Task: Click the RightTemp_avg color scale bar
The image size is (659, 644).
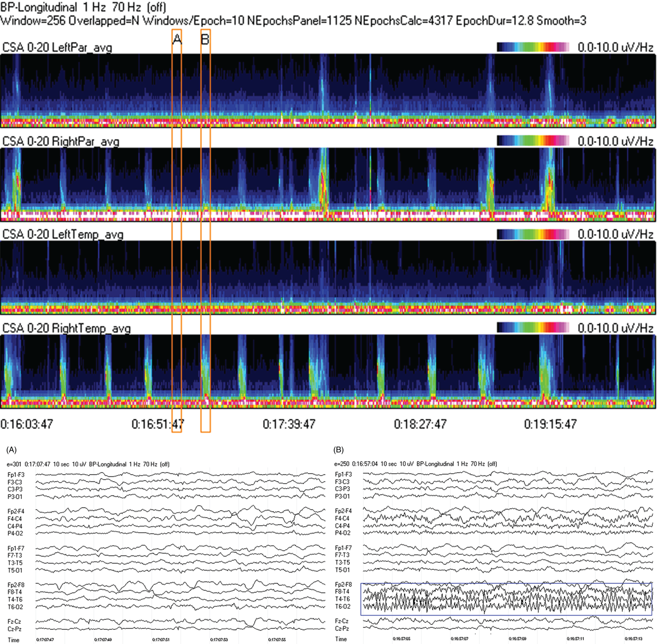Action: click(x=533, y=328)
